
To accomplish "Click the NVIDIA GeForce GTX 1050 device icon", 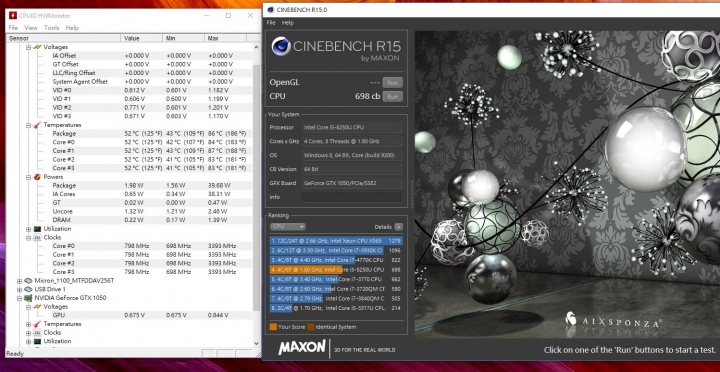I will pos(28,298).
